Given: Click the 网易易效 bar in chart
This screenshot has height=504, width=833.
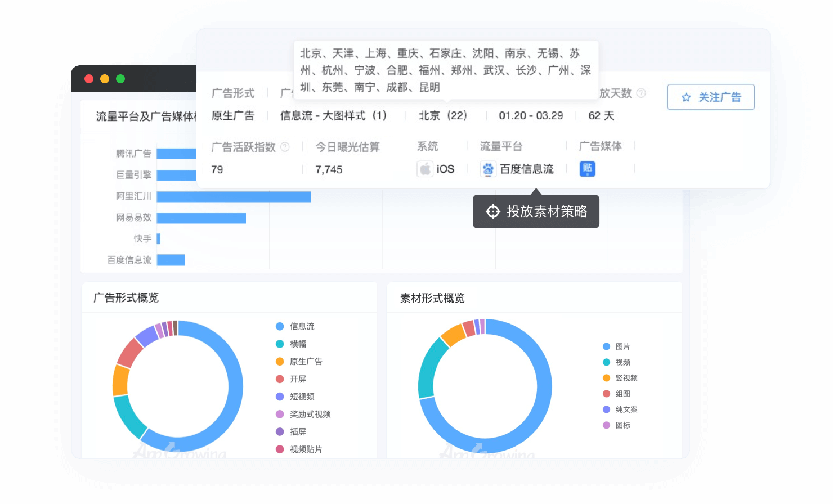Looking at the screenshot, I should tap(201, 218).
